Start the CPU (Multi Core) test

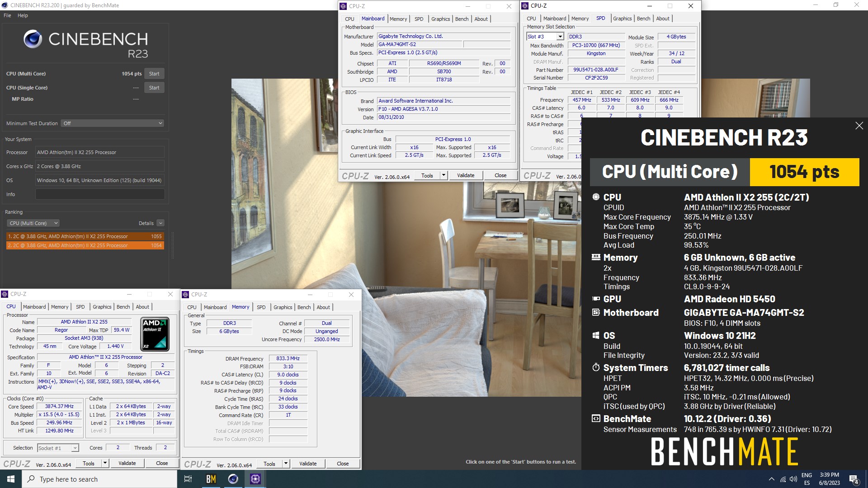click(154, 74)
